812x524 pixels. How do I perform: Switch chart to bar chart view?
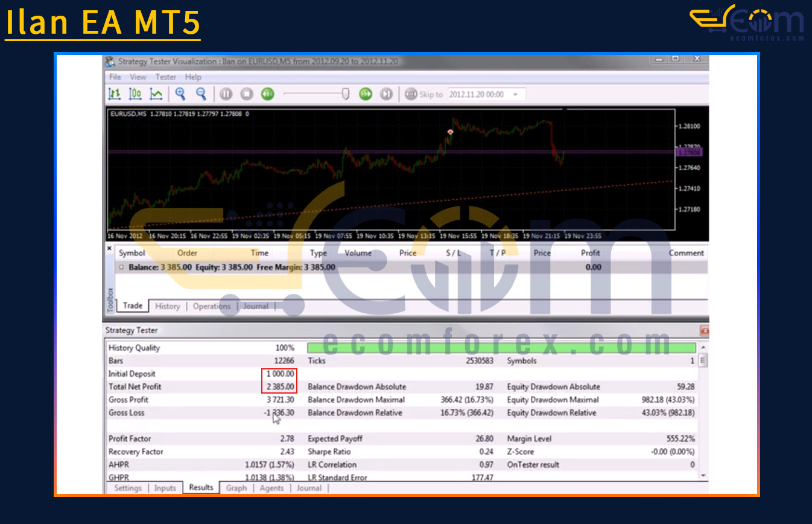point(115,94)
